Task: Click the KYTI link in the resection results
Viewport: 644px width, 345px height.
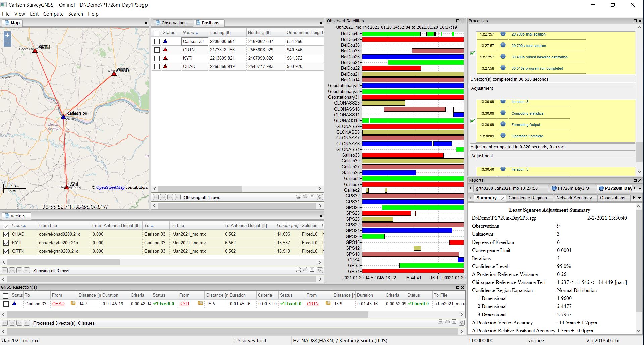Action: (184, 304)
